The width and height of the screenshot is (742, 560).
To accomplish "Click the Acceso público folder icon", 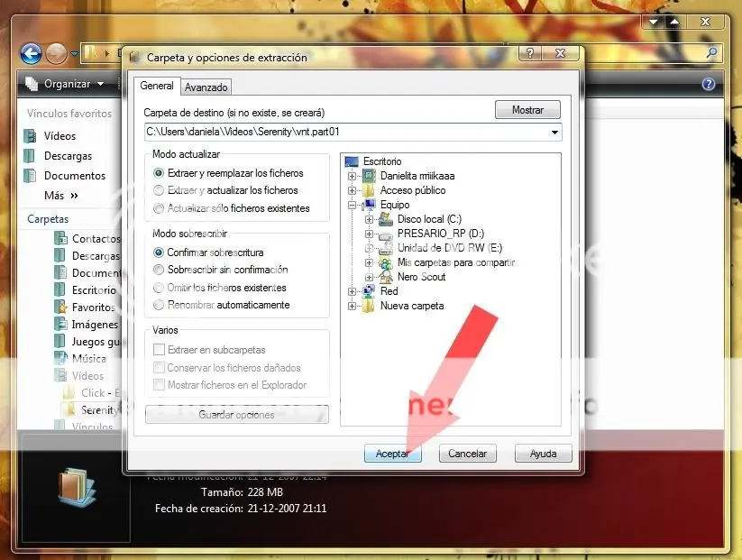I will [369, 190].
